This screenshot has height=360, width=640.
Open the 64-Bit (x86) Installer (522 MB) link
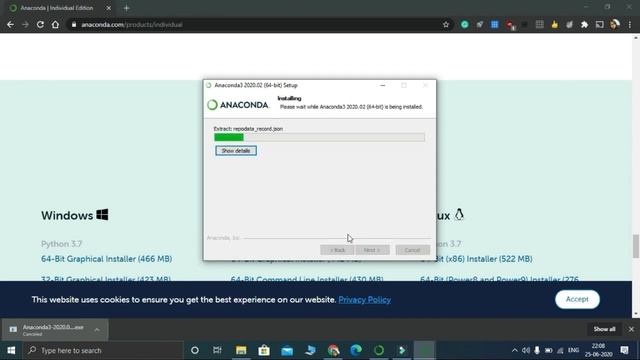click(x=484, y=259)
